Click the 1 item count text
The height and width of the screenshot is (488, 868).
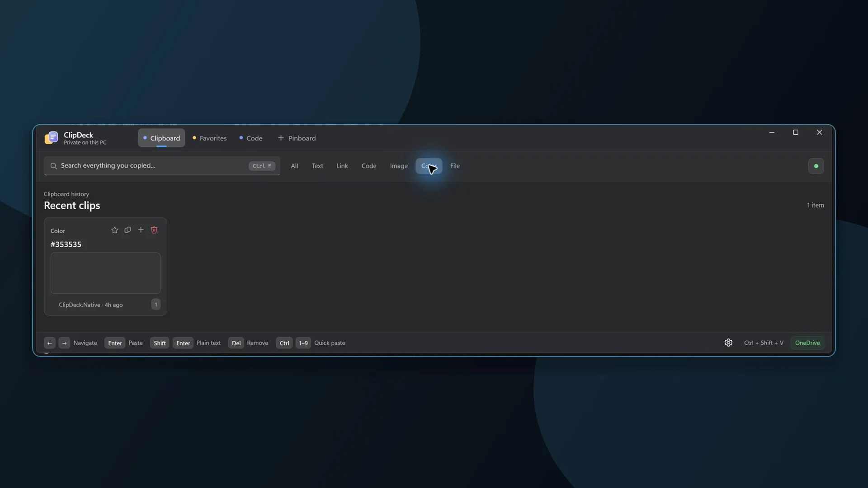point(815,205)
